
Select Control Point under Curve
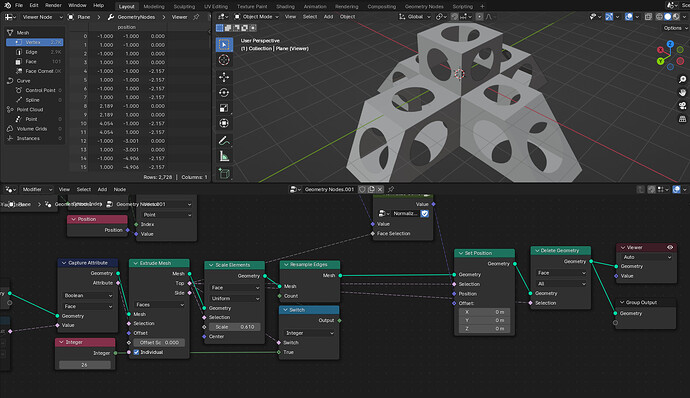[x=35, y=90]
